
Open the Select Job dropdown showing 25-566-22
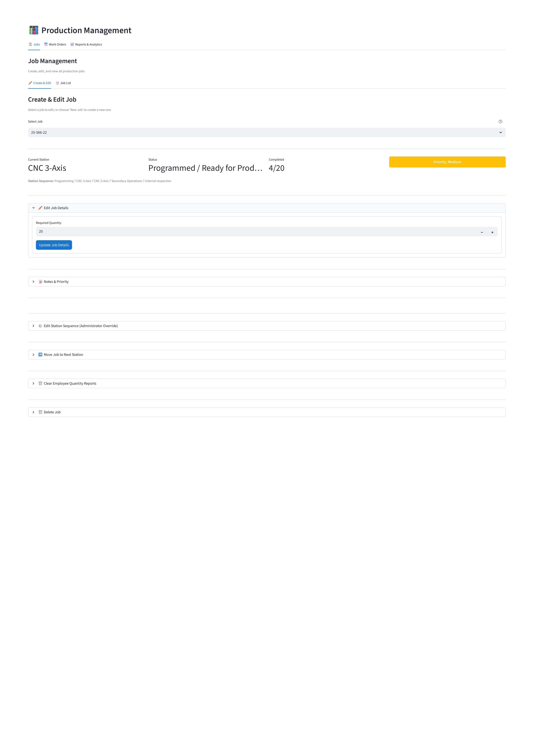click(267, 132)
